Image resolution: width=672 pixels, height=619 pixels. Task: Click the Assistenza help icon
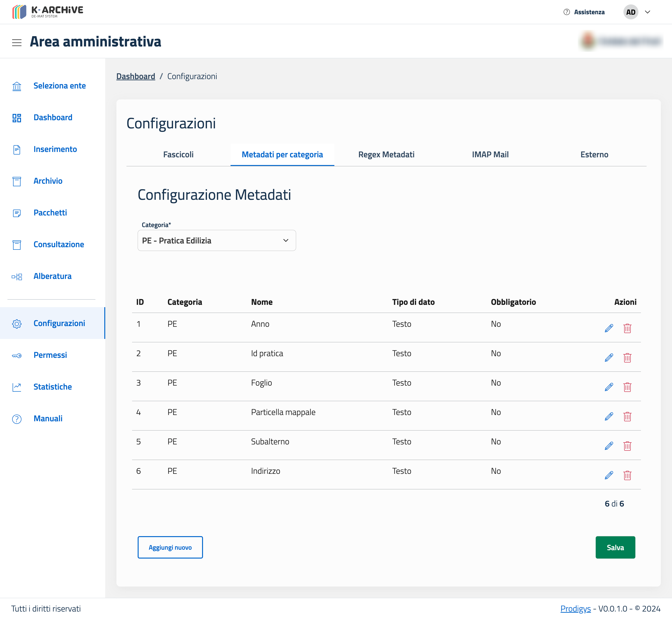pyautogui.click(x=567, y=12)
